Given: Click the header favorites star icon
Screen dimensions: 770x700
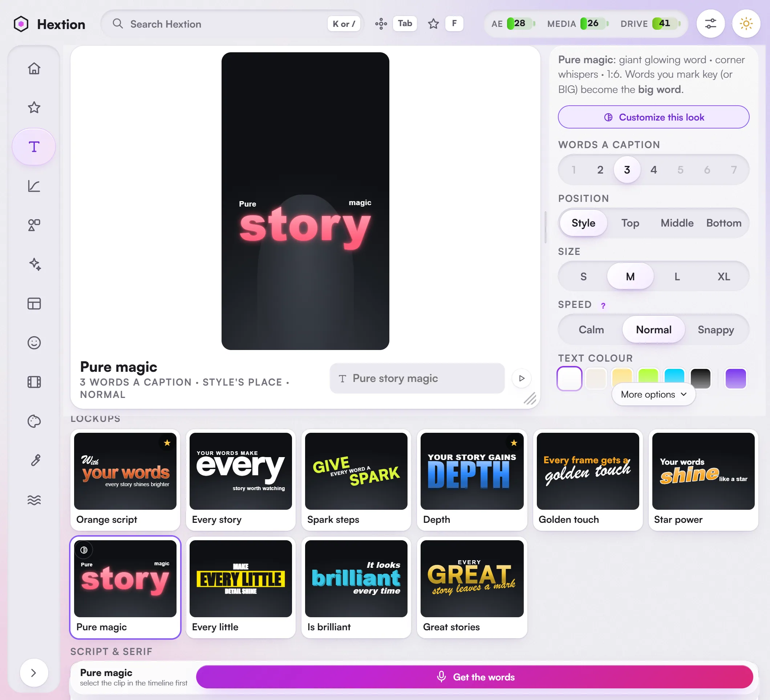Looking at the screenshot, I should [x=433, y=24].
